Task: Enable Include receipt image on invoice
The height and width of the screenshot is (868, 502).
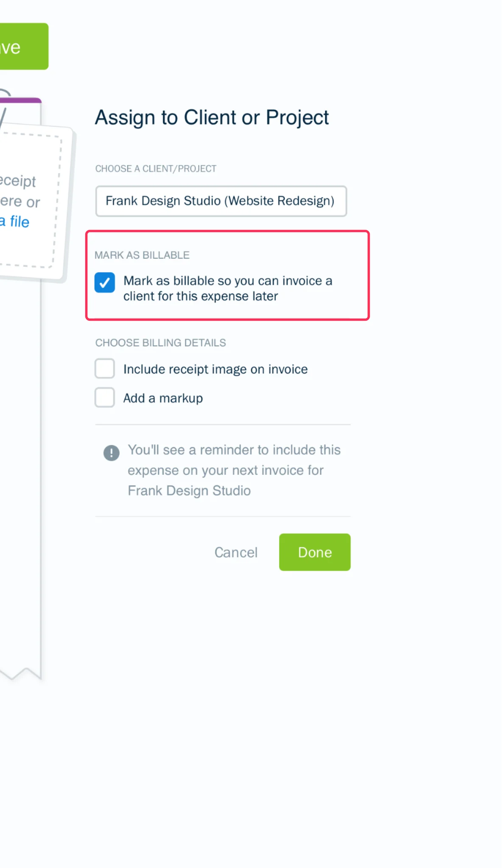Action: tap(105, 368)
